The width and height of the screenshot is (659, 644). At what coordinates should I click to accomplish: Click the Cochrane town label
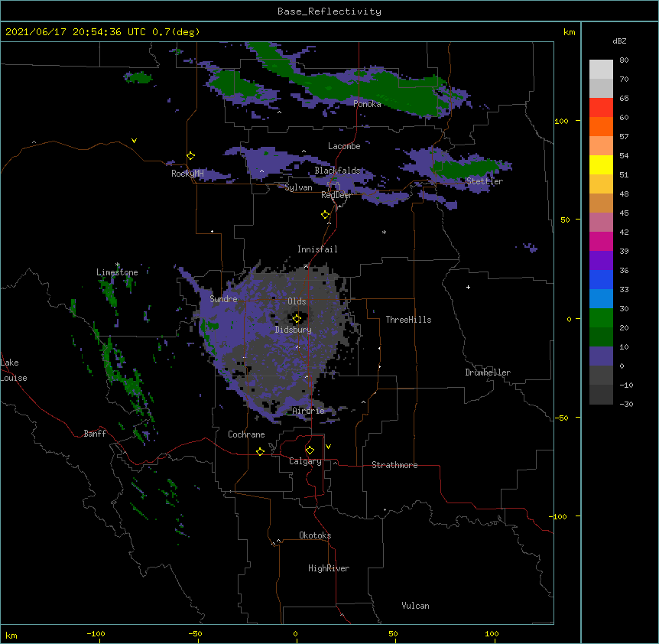pyautogui.click(x=246, y=434)
